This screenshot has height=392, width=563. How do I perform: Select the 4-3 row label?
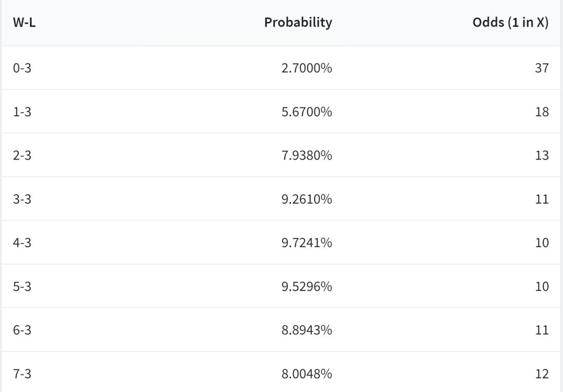pyautogui.click(x=22, y=243)
